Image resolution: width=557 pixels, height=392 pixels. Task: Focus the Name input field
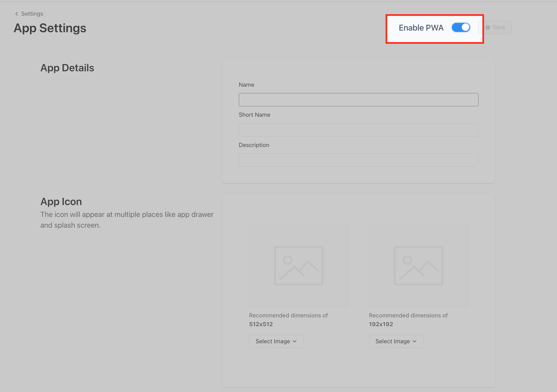358,100
